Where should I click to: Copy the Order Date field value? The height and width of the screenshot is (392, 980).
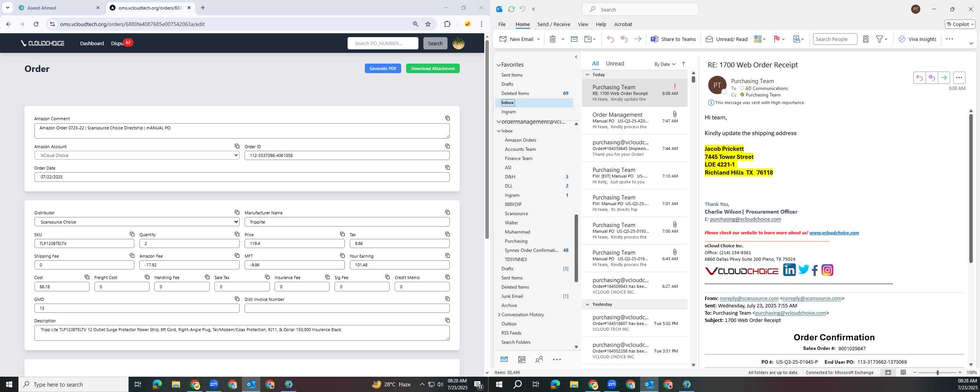click(x=448, y=168)
